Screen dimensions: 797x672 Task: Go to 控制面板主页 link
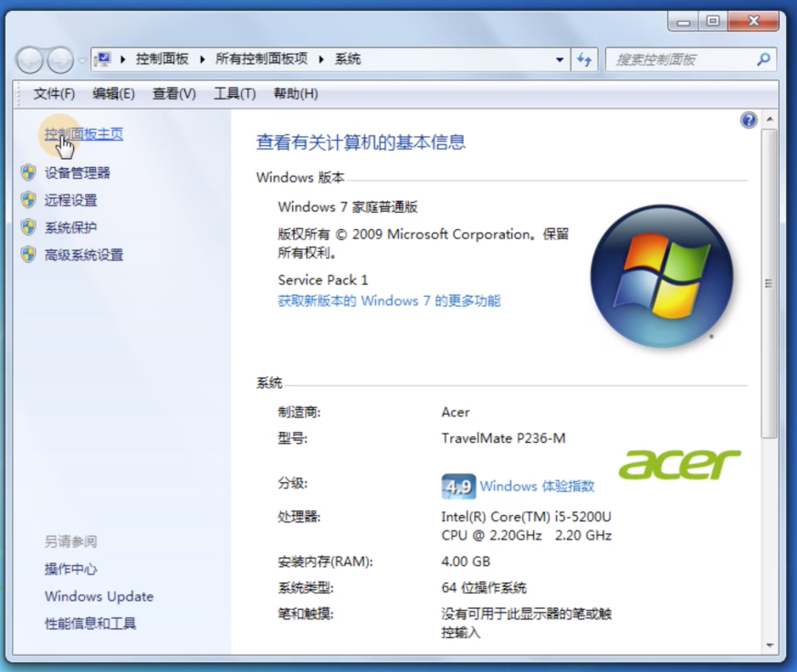coord(84,134)
